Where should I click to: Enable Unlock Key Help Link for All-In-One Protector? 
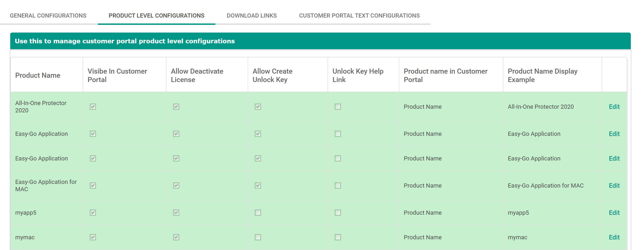(338, 107)
